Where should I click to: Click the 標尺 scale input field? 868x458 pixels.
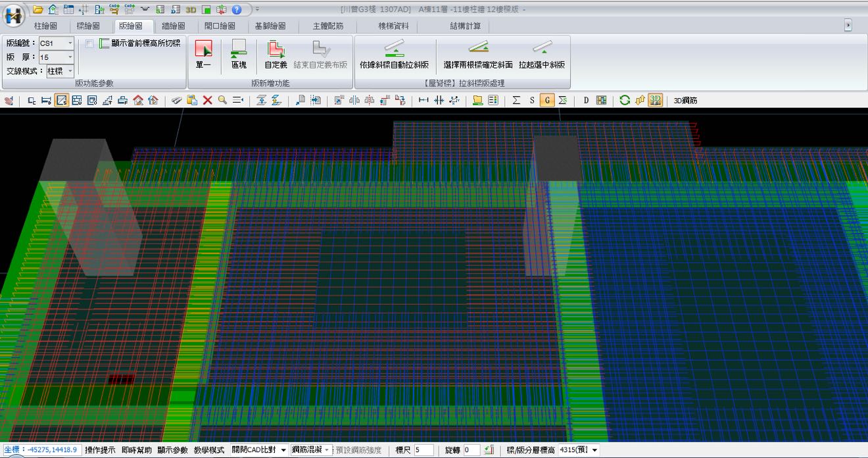[423, 450]
